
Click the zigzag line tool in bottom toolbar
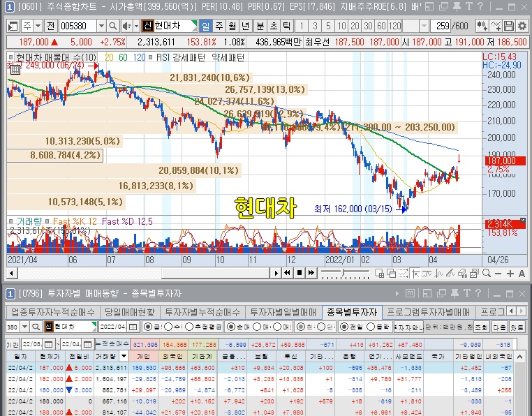coord(439,274)
